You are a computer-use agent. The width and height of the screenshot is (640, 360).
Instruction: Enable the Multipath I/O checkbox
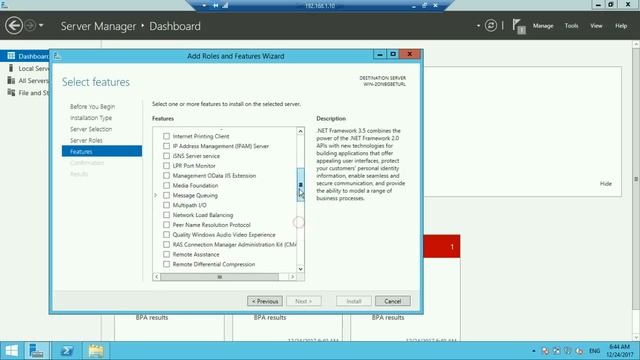(x=166, y=205)
